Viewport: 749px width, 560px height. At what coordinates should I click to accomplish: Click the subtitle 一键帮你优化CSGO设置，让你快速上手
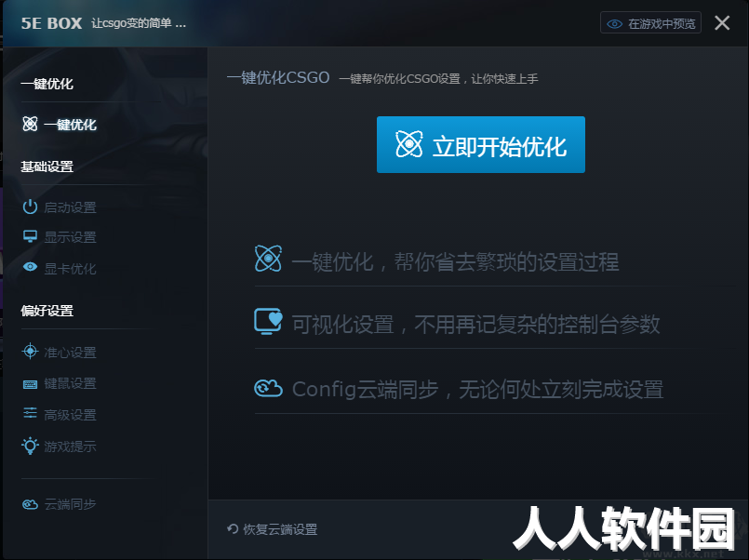438,78
